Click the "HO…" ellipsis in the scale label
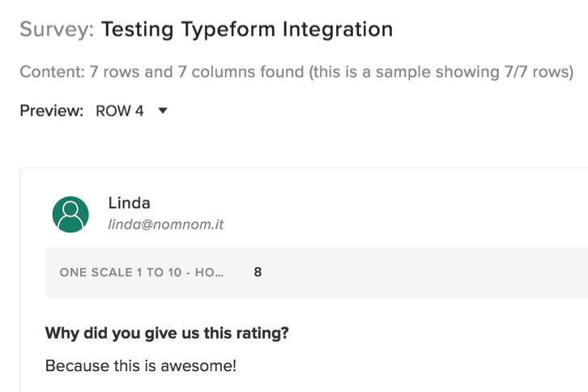The width and height of the screenshot is (588, 392). (209, 272)
